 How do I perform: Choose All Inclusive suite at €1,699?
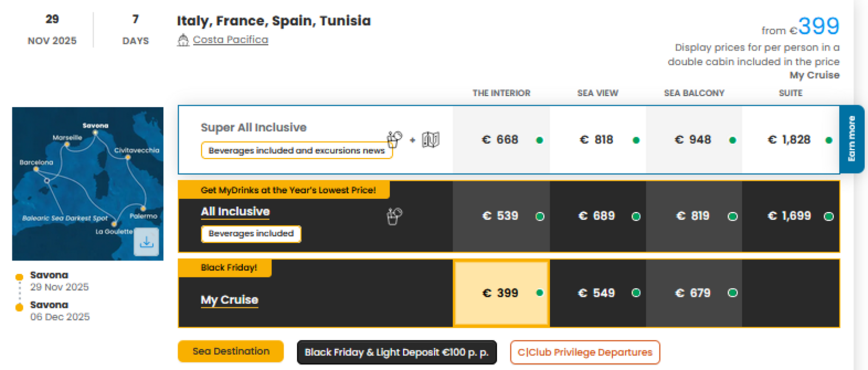(790, 216)
